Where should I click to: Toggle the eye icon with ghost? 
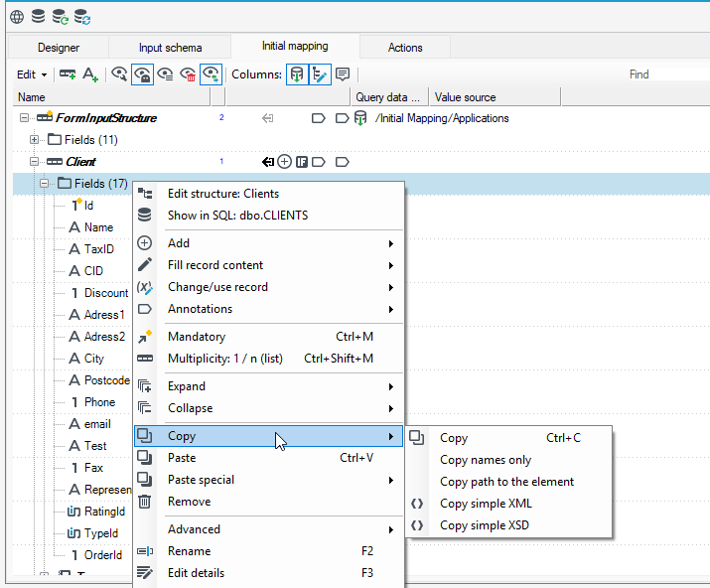coord(143,74)
